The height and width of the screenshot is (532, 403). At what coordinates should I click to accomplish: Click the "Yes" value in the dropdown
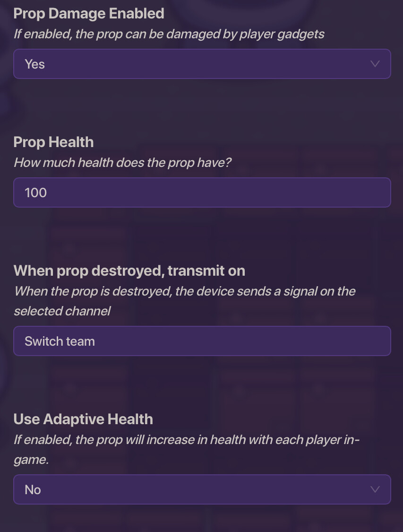point(35,64)
